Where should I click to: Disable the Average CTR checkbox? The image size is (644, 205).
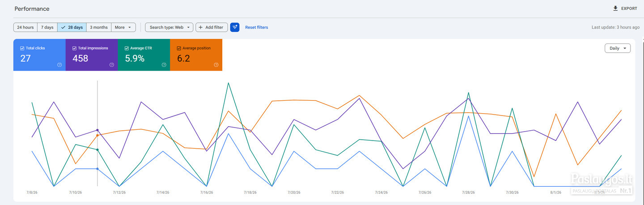point(127,48)
